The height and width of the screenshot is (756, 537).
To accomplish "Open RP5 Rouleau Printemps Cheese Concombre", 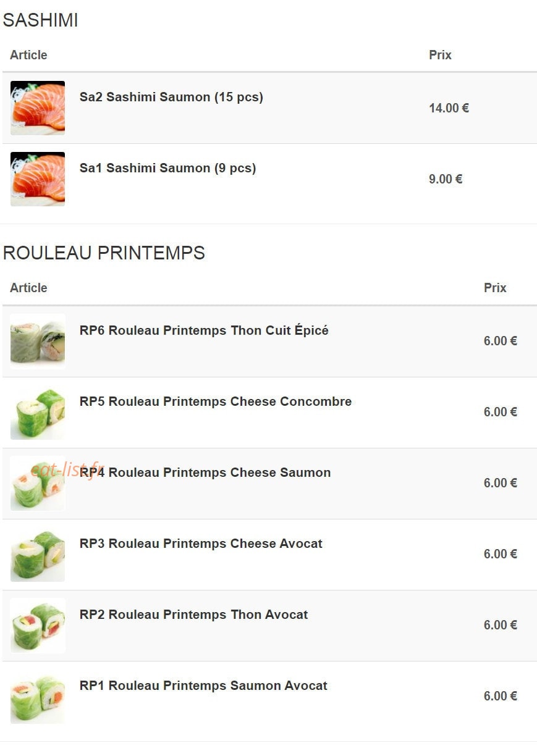I will (x=216, y=401).
